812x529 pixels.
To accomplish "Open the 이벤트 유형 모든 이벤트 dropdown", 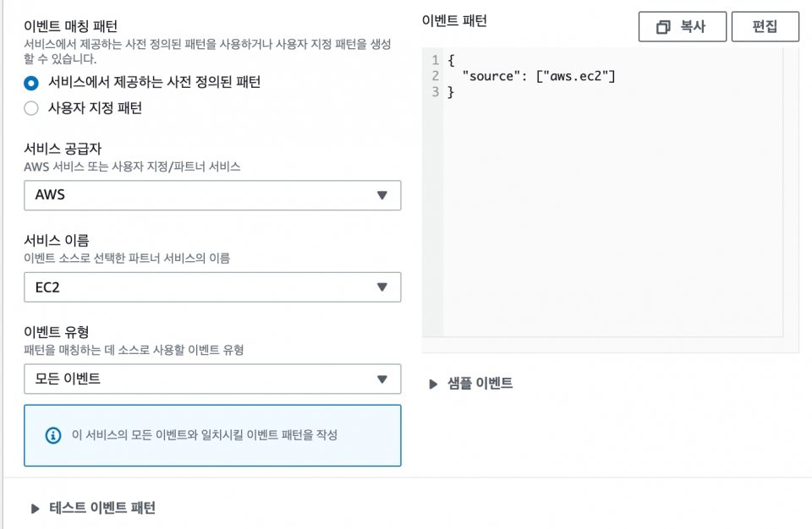I will [x=212, y=379].
